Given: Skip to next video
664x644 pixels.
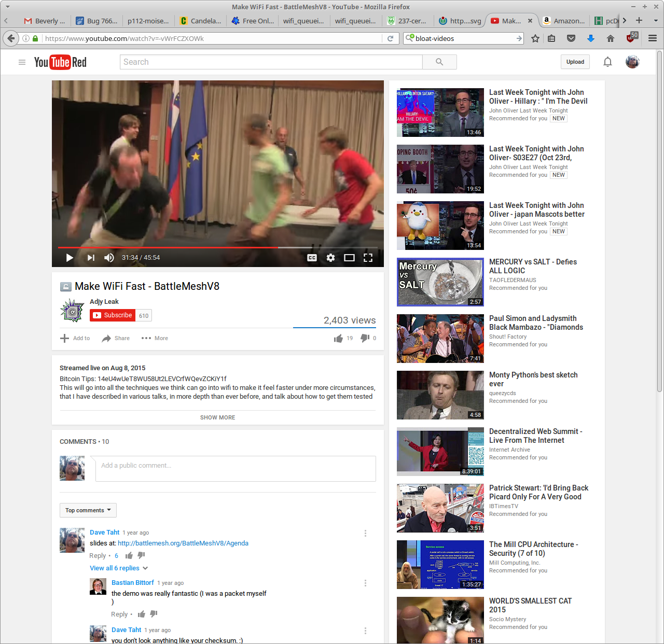Looking at the screenshot, I should [x=91, y=258].
